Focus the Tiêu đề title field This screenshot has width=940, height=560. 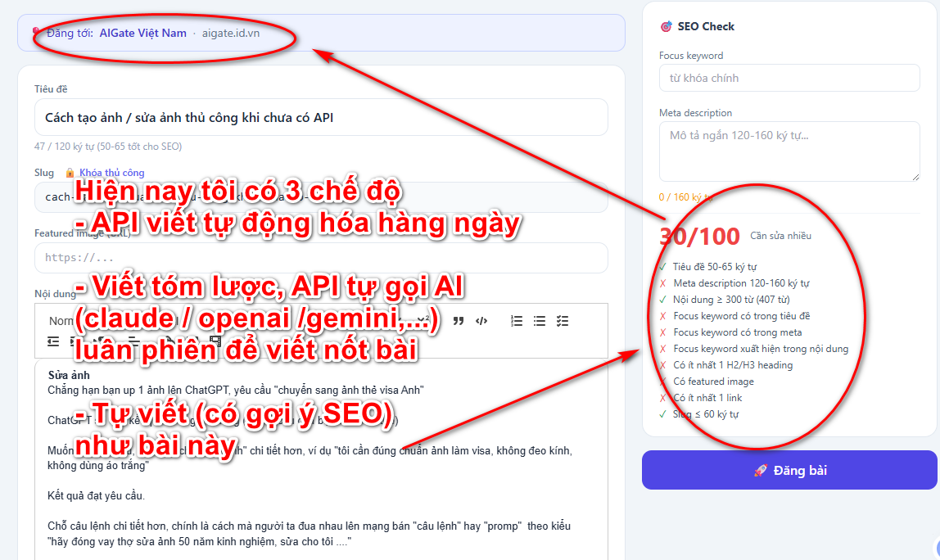[321, 117]
